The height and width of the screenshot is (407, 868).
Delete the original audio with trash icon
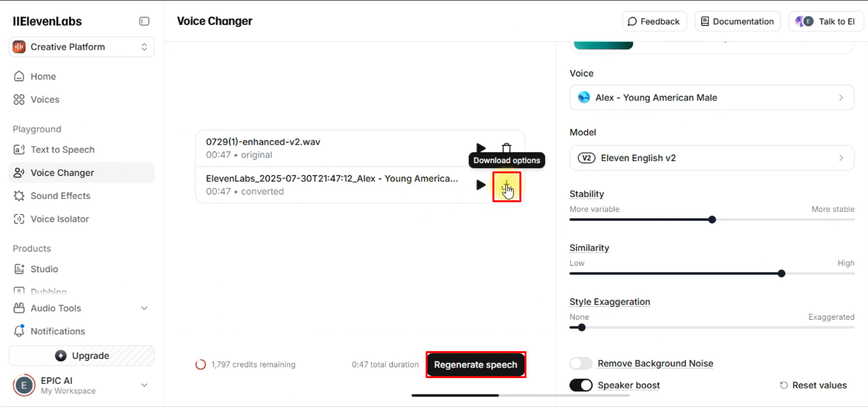(x=507, y=148)
